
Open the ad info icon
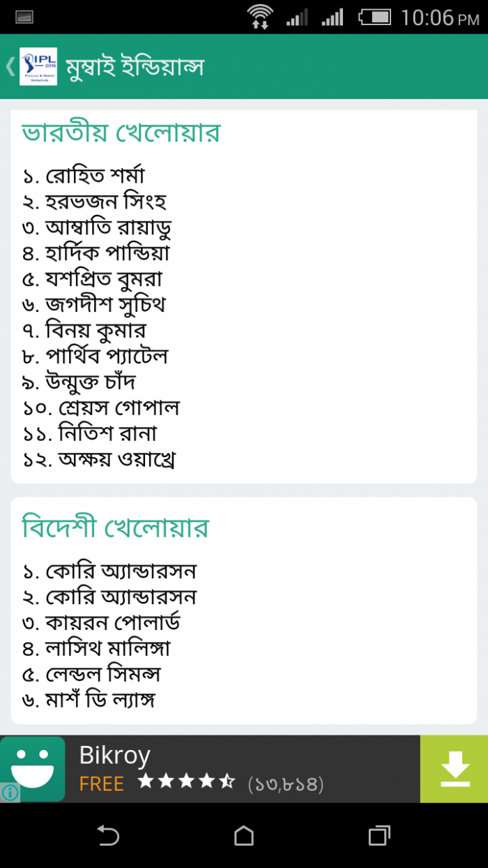[10, 793]
